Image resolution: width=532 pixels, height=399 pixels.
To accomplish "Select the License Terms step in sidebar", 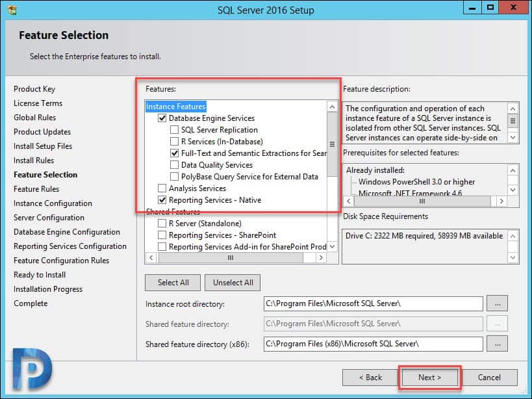I will (38, 103).
